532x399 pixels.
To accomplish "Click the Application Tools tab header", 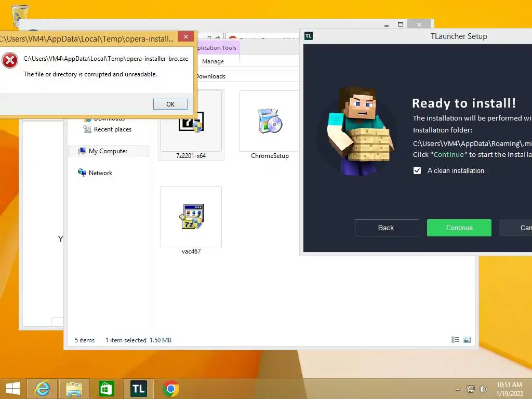I will point(217,48).
